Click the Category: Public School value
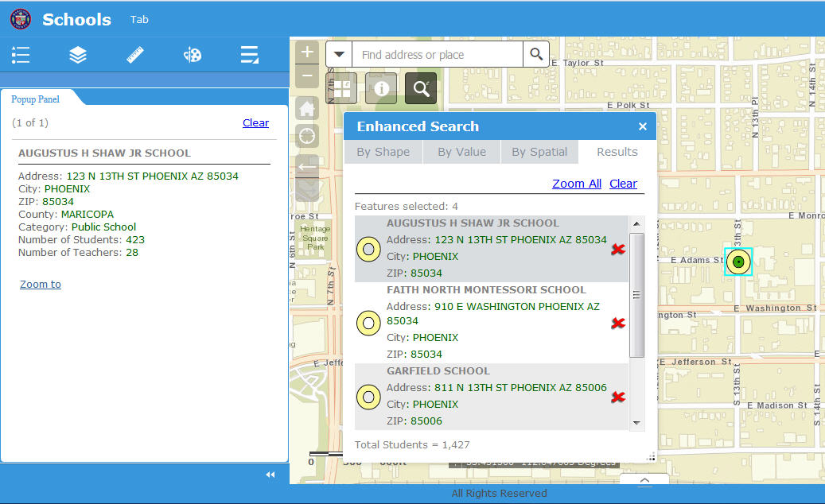This screenshot has width=825, height=504. point(103,227)
